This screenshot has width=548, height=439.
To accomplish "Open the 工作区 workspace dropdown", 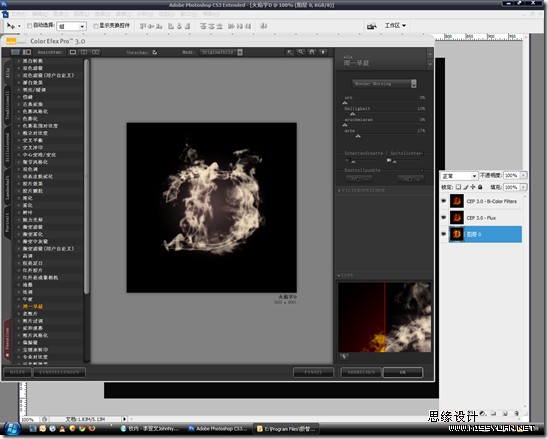I will pyautogui.click(x=395, y=26).
